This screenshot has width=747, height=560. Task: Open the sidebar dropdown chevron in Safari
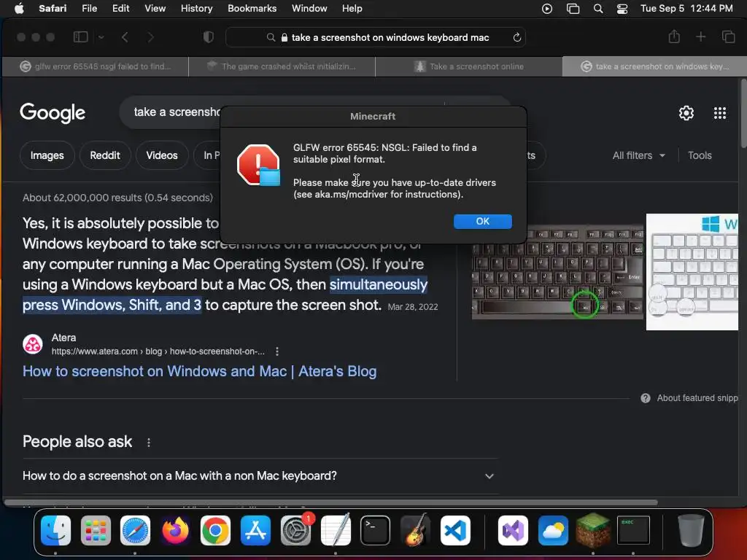click(x=101, y=36)
